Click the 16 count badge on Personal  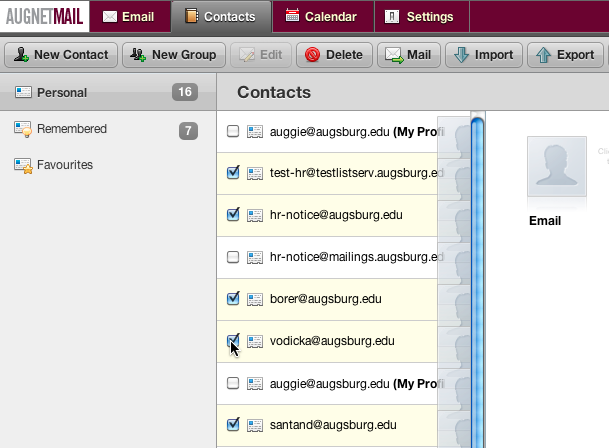tap(185, 92)
